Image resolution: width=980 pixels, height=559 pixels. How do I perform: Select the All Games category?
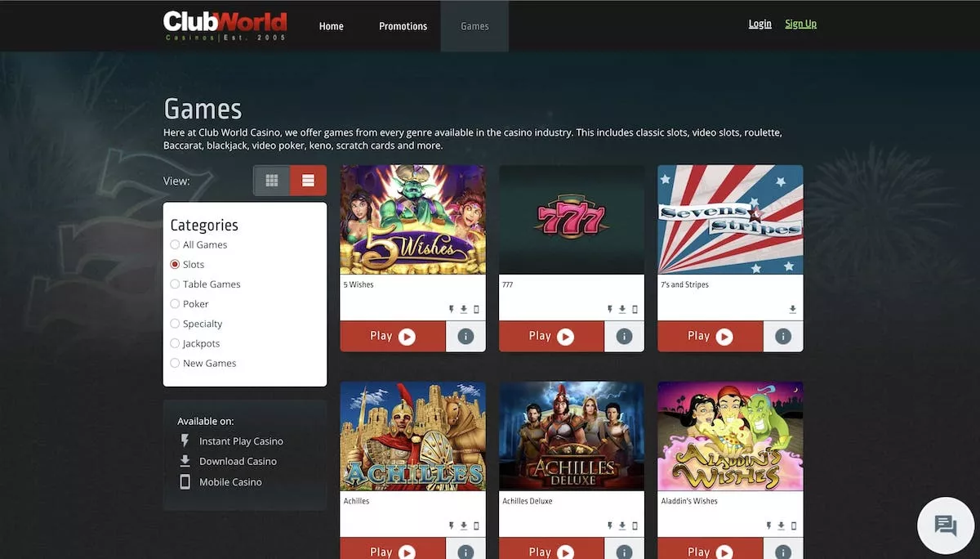tap(175, 245)
